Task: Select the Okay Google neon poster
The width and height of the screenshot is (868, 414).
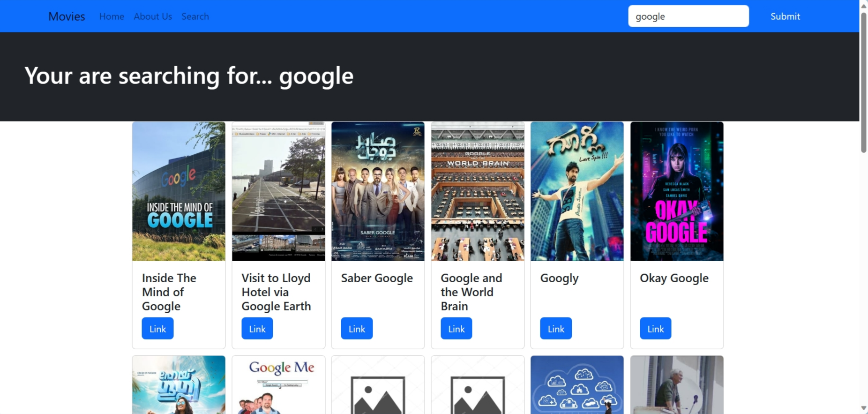Action: tap(677, 191)
